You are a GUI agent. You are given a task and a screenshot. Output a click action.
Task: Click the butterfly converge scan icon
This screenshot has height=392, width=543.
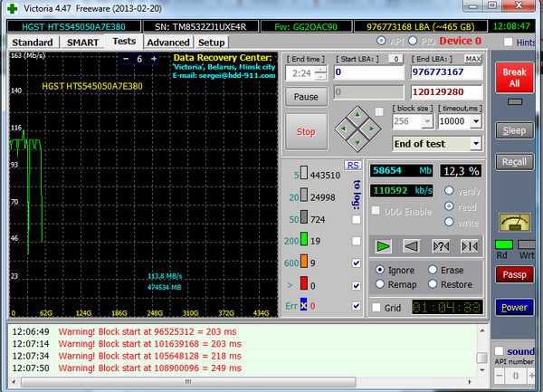tap(470, 246)
